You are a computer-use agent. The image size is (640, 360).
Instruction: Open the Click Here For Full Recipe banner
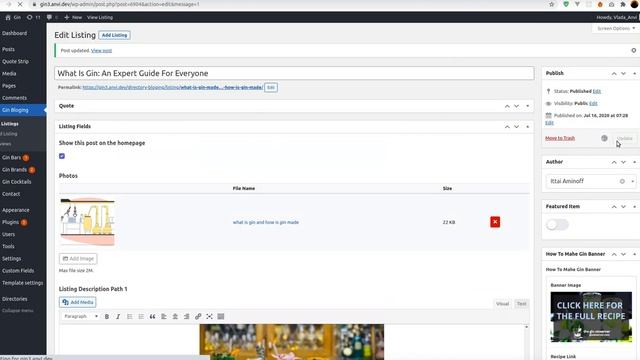pos(591,317)
